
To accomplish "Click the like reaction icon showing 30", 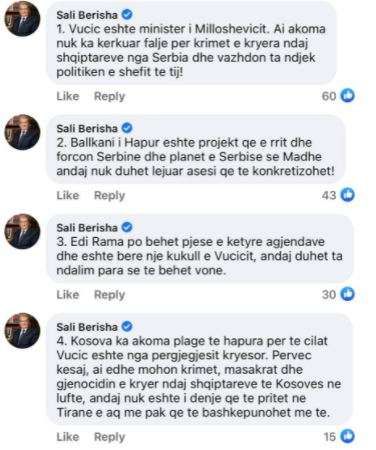I will coord(347,294).
